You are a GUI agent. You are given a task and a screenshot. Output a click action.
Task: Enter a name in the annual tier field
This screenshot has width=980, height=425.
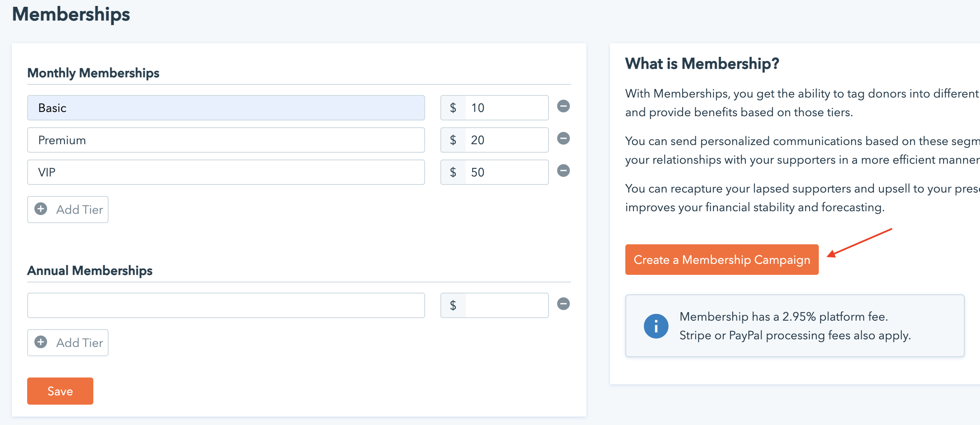[x=226, y=305]
